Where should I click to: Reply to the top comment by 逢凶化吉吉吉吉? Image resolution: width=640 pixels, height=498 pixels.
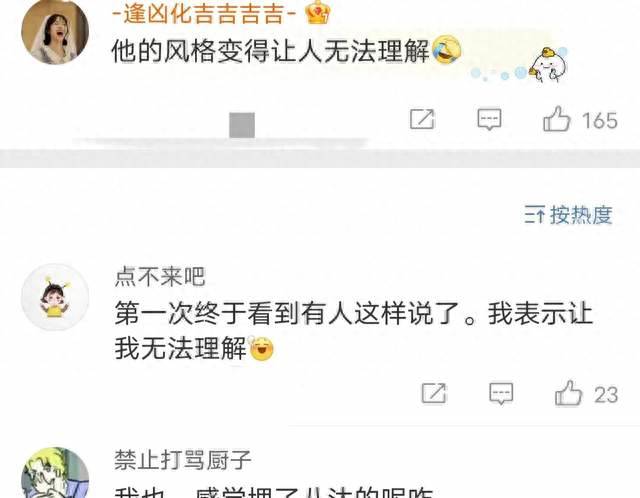489,119
